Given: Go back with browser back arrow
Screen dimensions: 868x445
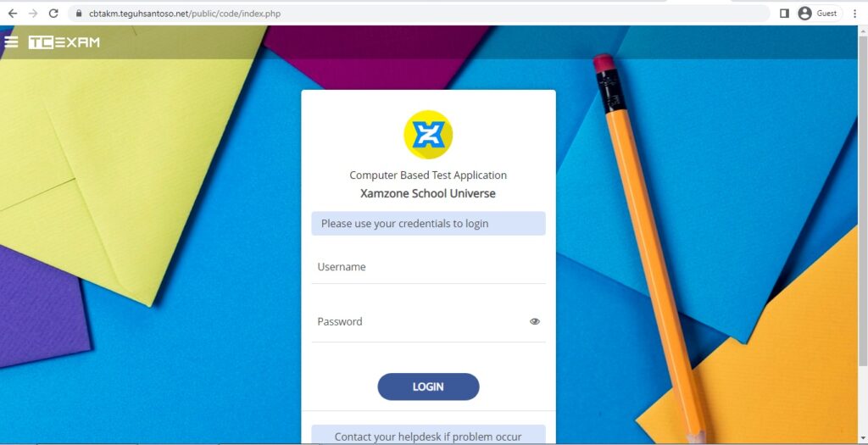Looking at the screenshot, I should [12, 14].
